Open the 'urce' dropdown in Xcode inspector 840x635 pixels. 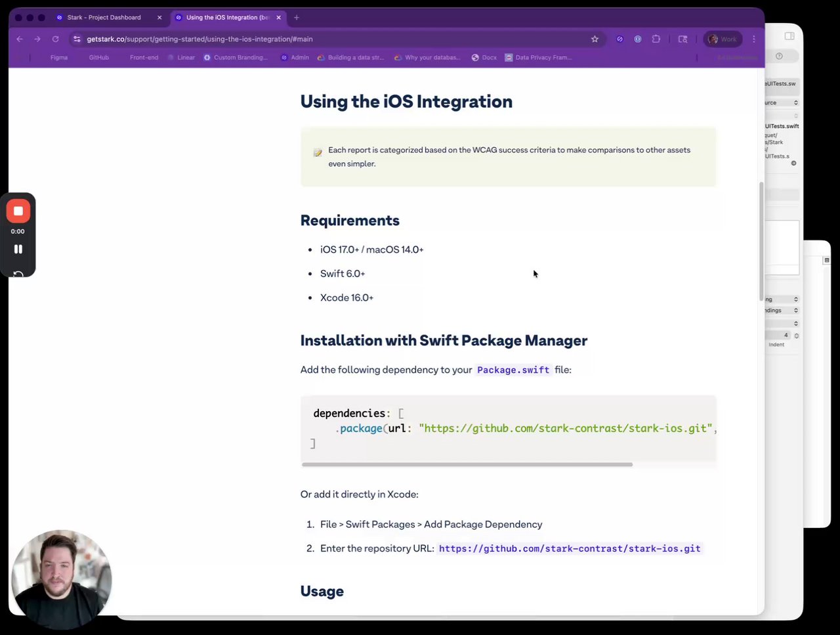pos(782,102)
